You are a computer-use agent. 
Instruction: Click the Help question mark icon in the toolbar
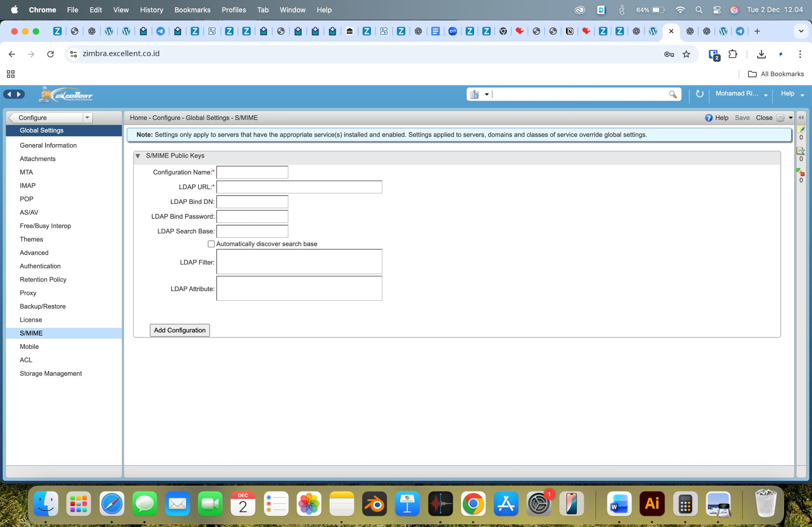click(x=709, y=118)
